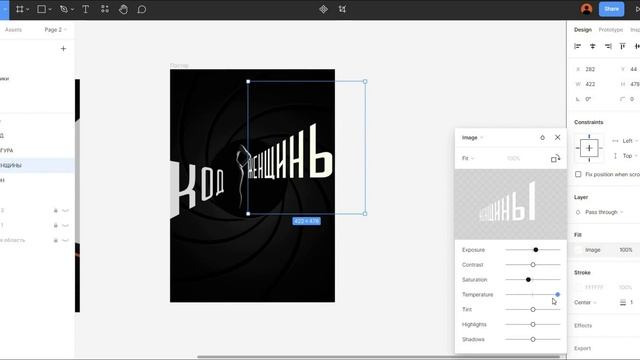Click the Y position field 44
The height and width of the screenshot is (360, 640).
[630, 69]
